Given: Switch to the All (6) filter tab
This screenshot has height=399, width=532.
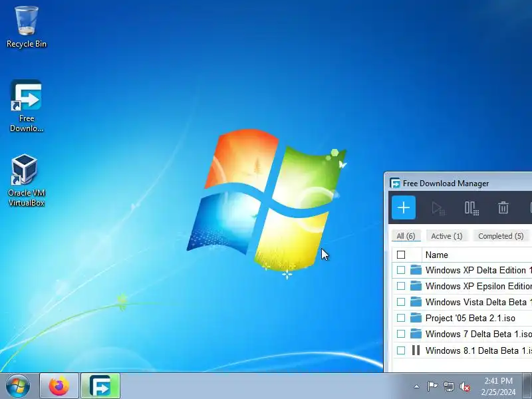Looking at the screenshot, I should (x=406, y=236).
